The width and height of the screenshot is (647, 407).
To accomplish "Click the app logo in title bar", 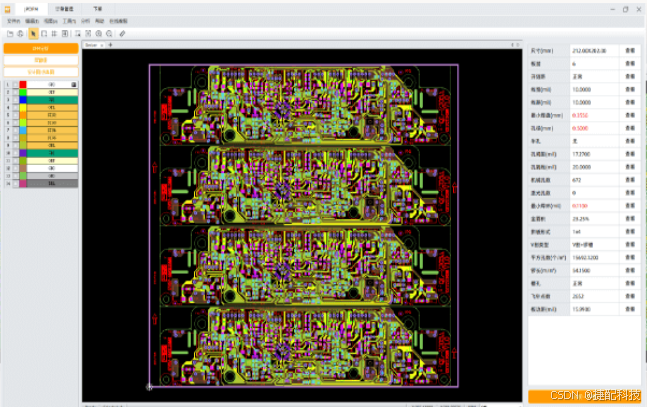I will pos(7,9).
